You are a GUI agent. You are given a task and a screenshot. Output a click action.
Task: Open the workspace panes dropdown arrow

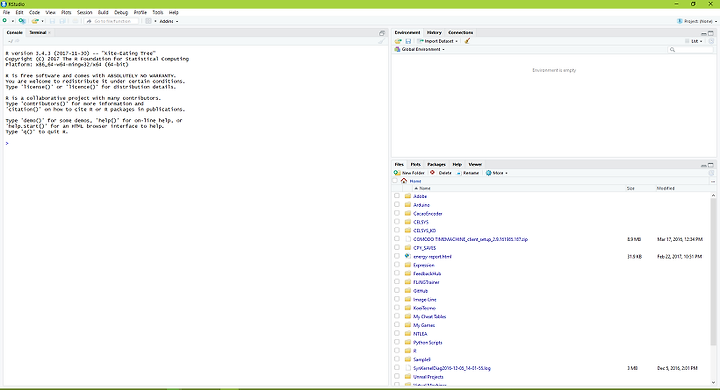[x=155, y=22]
